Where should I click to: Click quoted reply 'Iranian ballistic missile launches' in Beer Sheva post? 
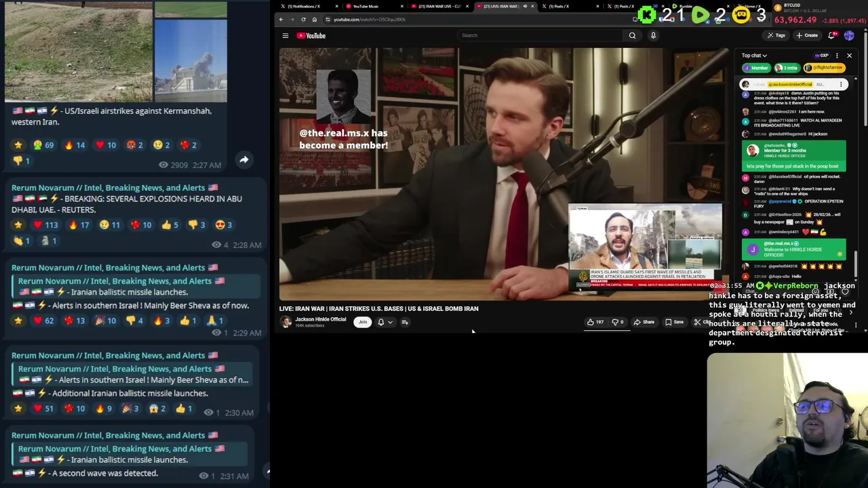coord(136,286)
